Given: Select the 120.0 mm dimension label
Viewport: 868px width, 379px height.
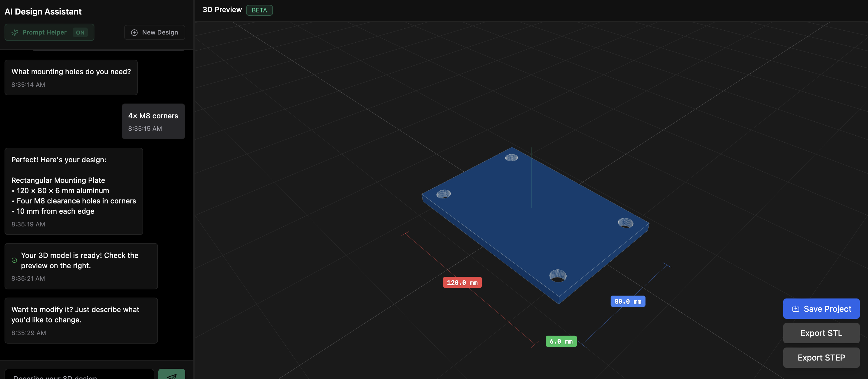Looking at the screenshot, I should 462,282.
